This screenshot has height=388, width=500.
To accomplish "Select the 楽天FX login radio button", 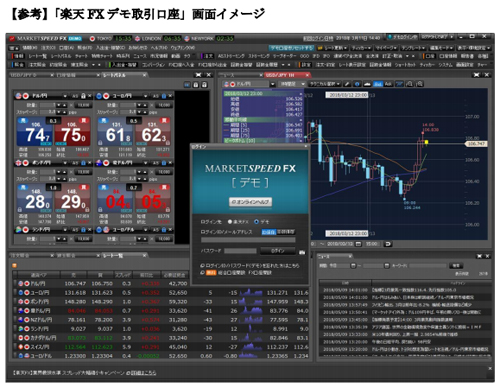I will [230, 222].
